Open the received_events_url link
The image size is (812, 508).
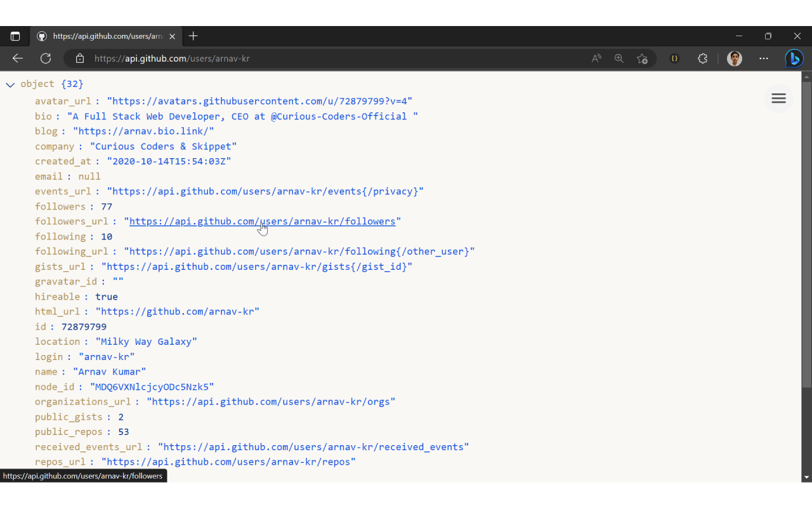pyautogui.click(x=313, y=447)
